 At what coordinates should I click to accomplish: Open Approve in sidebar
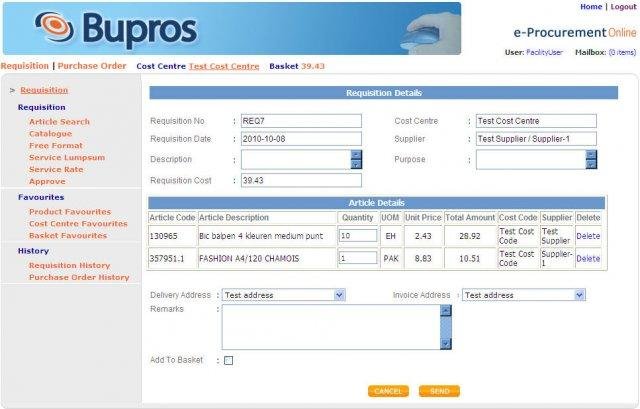[47, 181]
